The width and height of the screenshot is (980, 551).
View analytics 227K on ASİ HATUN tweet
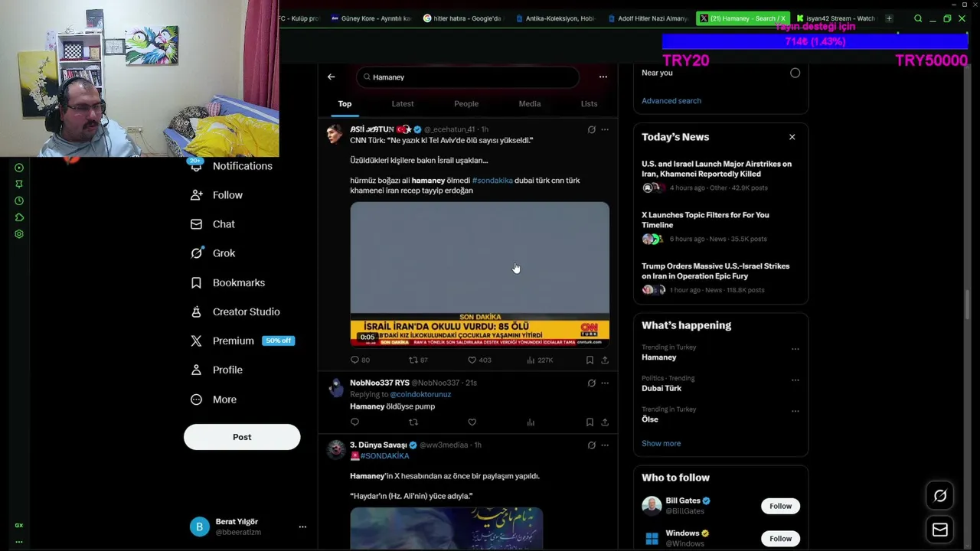coord(540,360)
